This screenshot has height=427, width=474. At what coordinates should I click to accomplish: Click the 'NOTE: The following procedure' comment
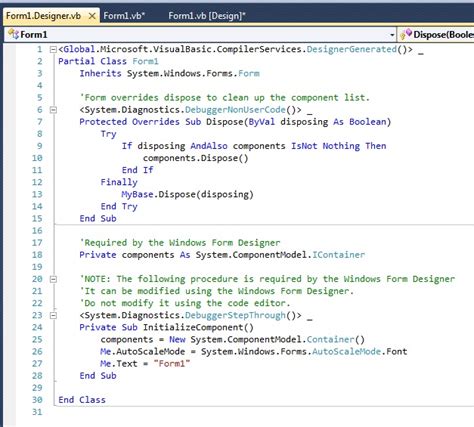[267, 279]
